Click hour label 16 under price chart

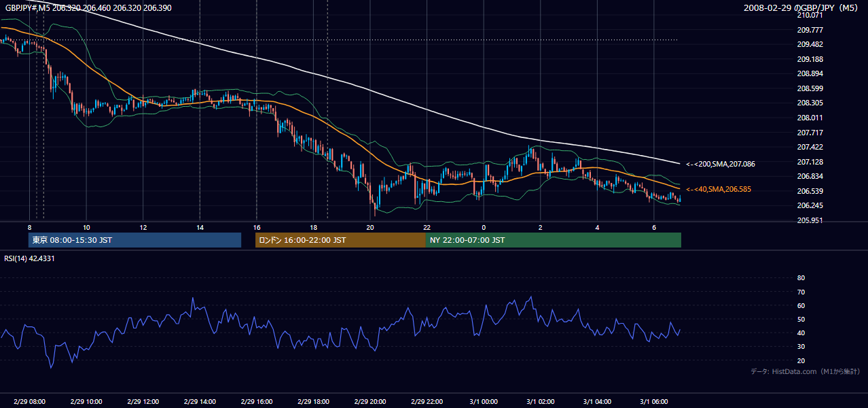click(256, 227)
